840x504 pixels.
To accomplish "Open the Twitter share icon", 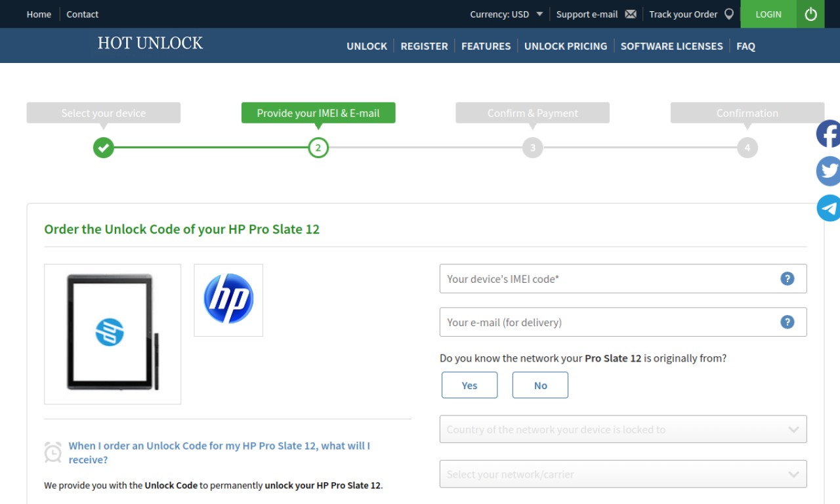I will [828, 171].
